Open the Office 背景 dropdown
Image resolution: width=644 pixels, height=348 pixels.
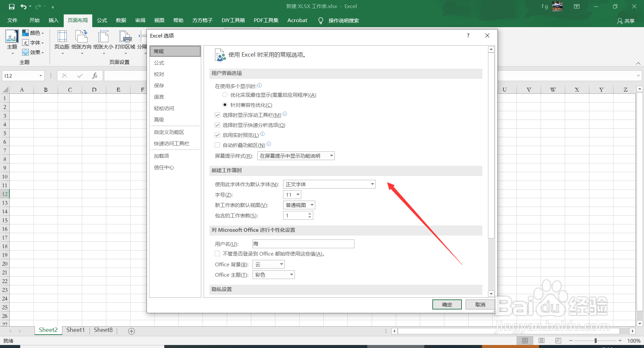point(269,264)
